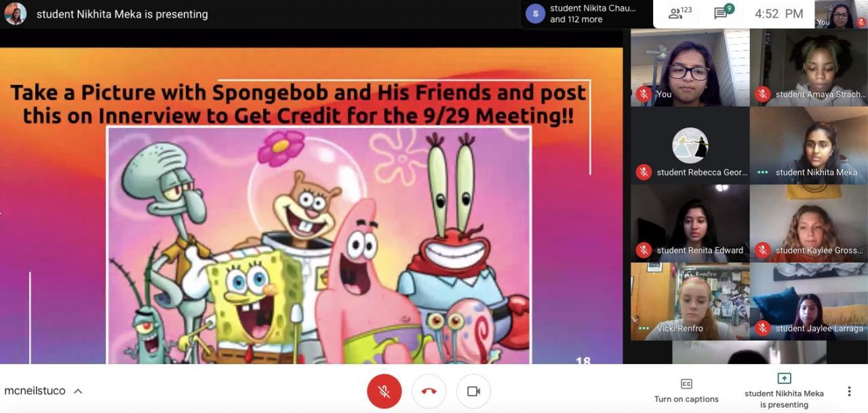The height and width of the screenshot is (413, 868).
Task: Click the 'and 112 more' participant notice
Action: (x=576, y=20)
